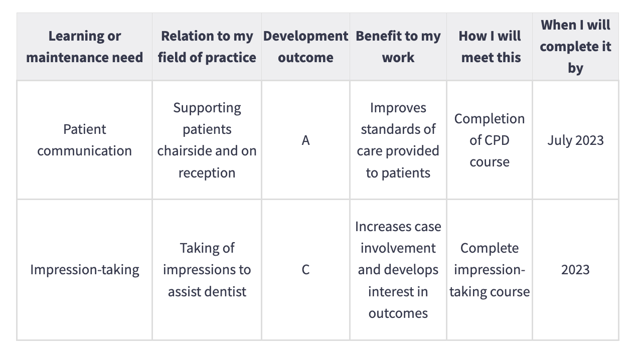This screenshot has width=637, height=364.
Task: Select the 'Supporting patients chairside and on reception' cell
Action: click(207, 140)
